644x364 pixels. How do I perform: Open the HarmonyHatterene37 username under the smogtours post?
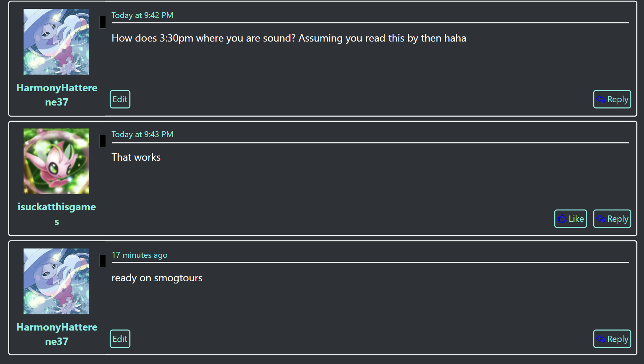(57, 334)
